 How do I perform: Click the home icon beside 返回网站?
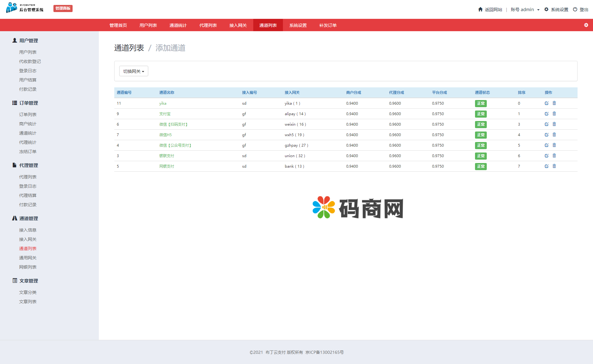coord(480,10)
